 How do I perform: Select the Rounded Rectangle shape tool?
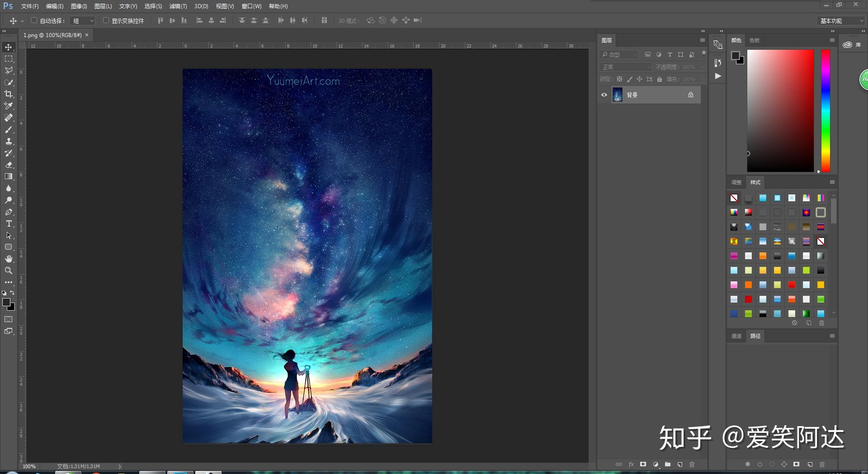tap(9, 247)
